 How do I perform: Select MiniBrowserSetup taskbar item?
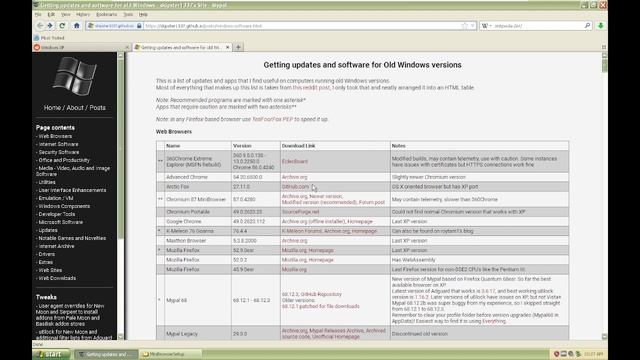coord(171,354)
